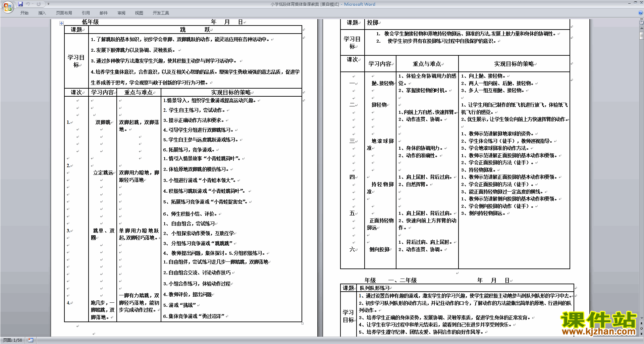Click the 重点与难点 header on right page

coord(427,64)
